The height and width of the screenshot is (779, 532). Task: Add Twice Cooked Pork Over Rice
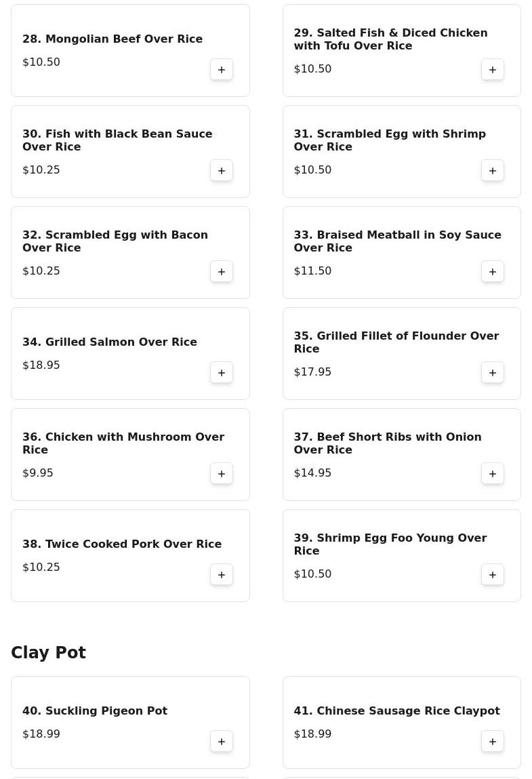(222, 575)
